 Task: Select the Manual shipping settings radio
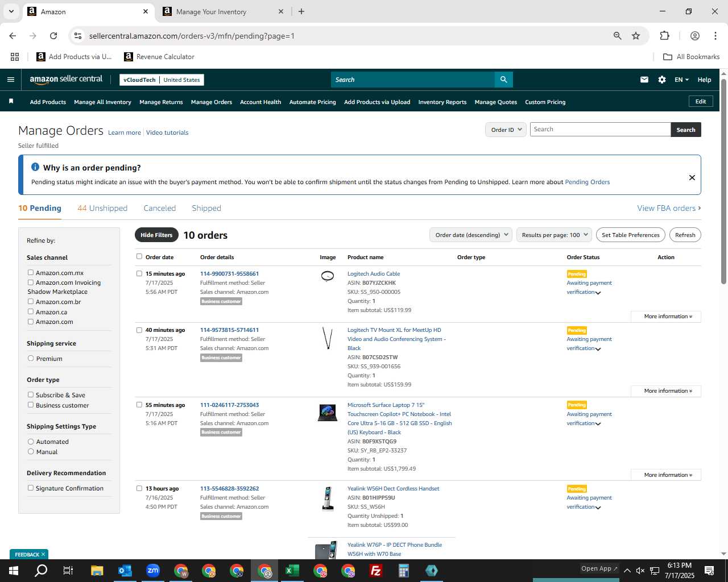[x=31, y=452]
